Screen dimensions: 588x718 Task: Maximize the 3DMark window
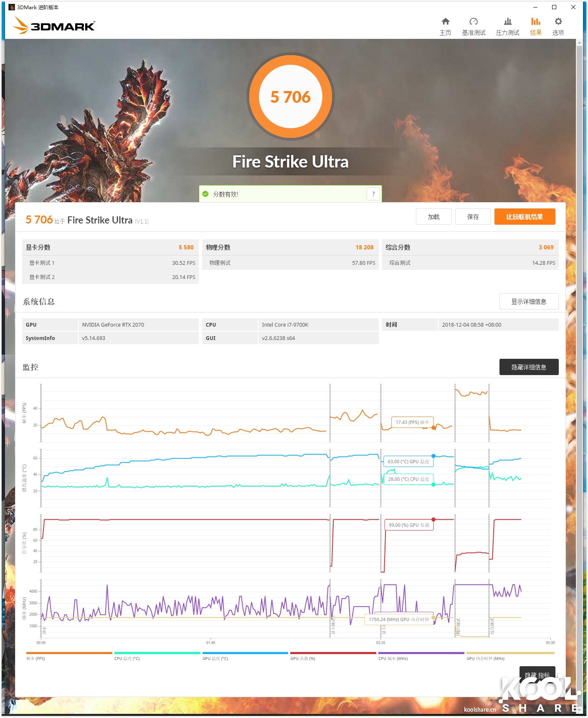coord(554,7)
